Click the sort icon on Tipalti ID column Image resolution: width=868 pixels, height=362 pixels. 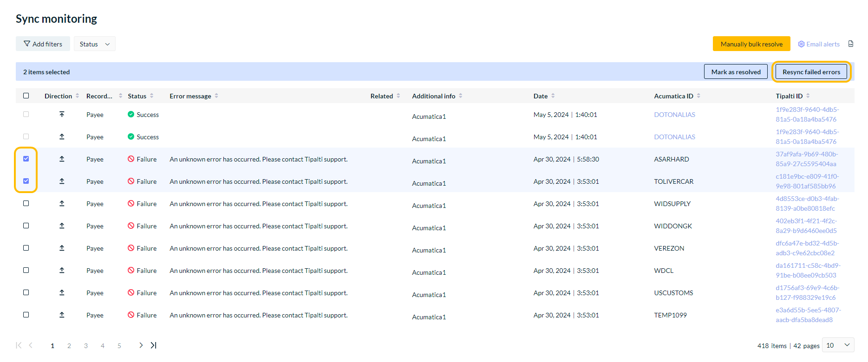[808, 96]
